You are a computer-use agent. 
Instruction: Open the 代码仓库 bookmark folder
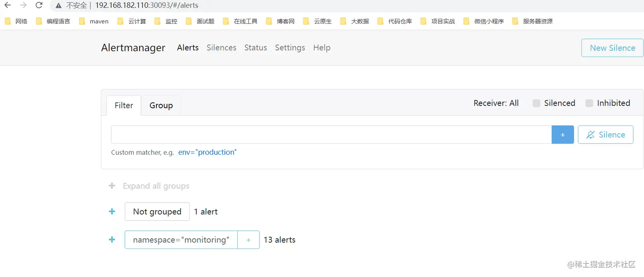394,21
